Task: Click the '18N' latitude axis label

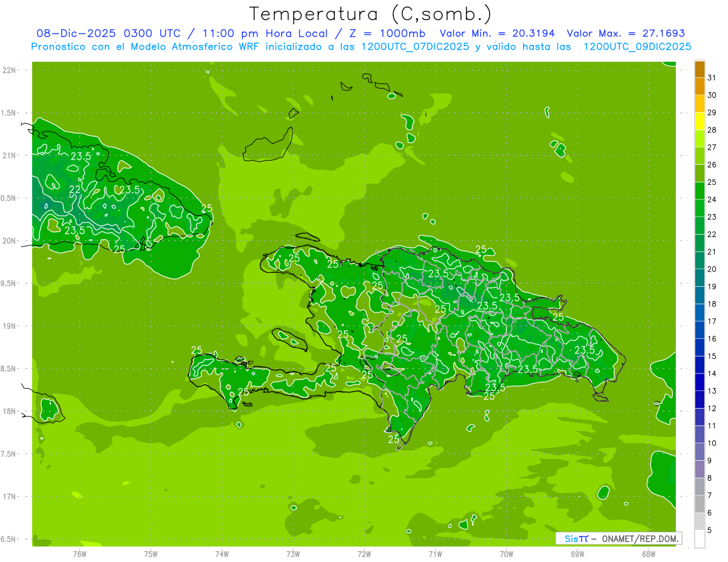Action: pos(10,411)
